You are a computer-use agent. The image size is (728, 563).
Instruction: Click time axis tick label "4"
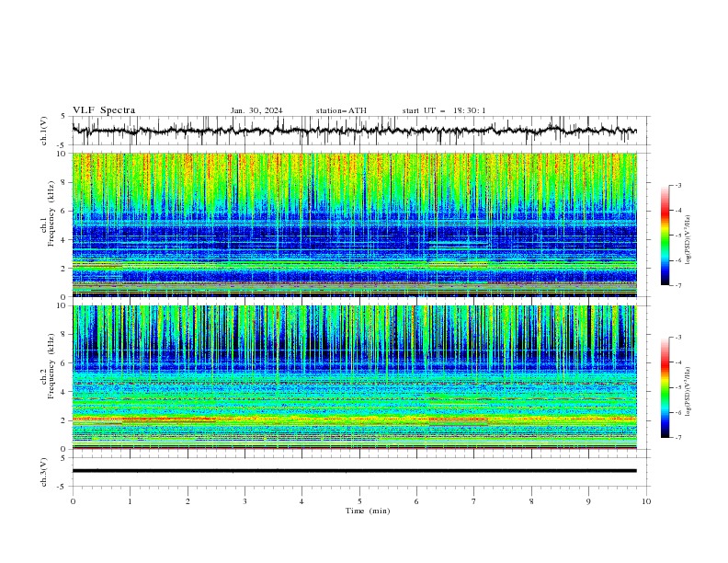point(301,501)
